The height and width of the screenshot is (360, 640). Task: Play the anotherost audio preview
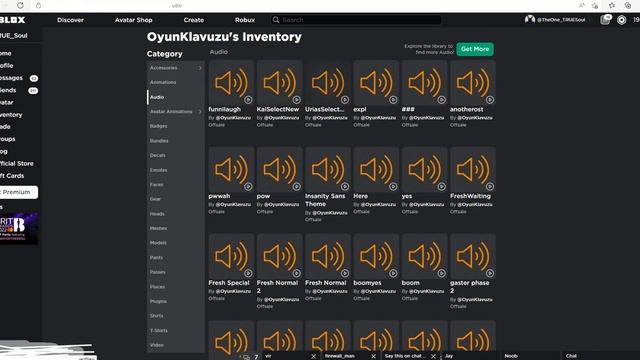490,100
